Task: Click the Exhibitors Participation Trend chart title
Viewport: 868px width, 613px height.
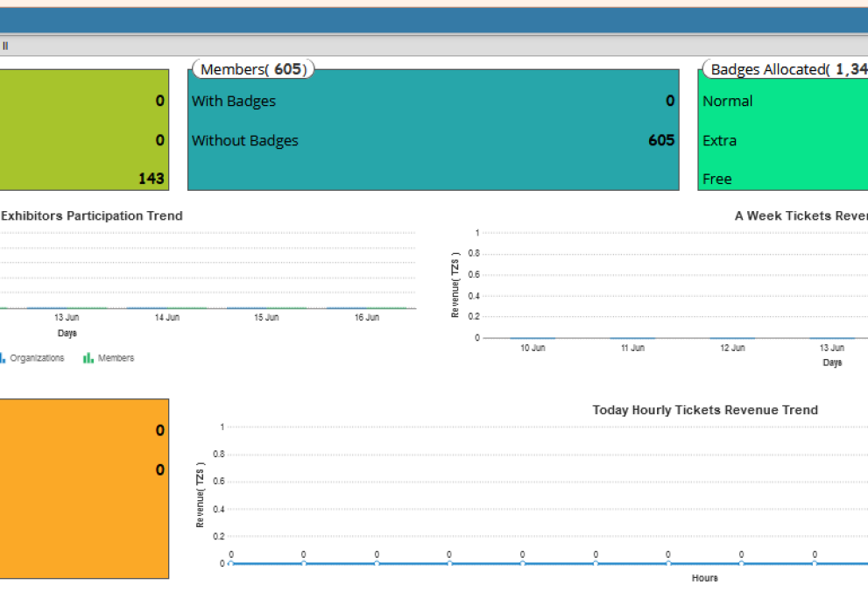Action: 92,216
